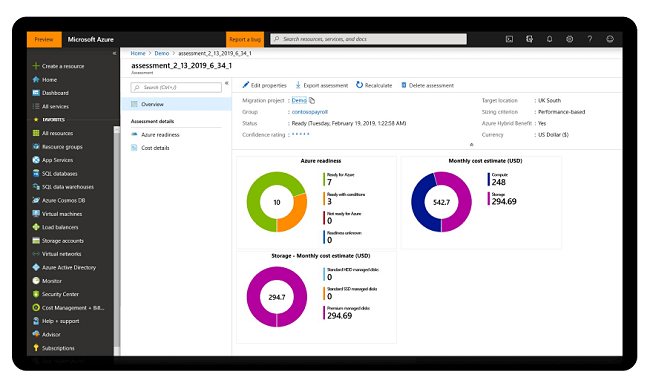The height and width of the screenshot is (386, 650).
Task: Click Dashboard icon in sidebar
Action: click(x=36, y=93)
